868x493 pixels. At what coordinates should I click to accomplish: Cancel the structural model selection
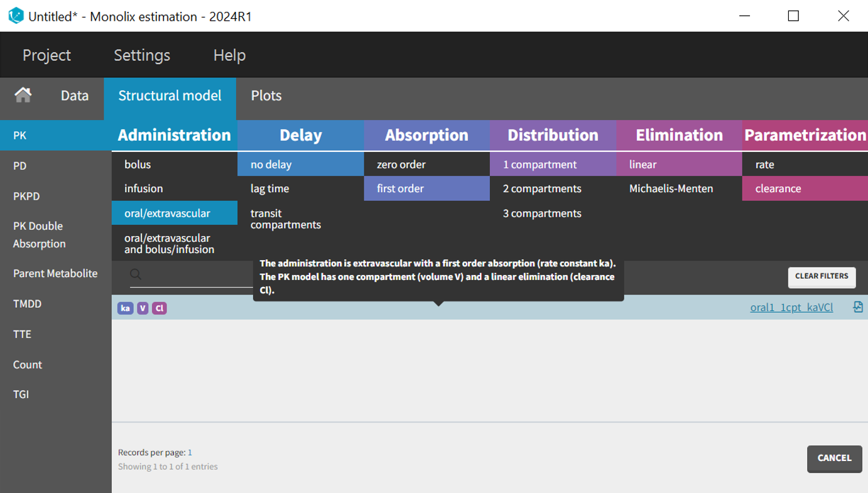click(834, 458)
